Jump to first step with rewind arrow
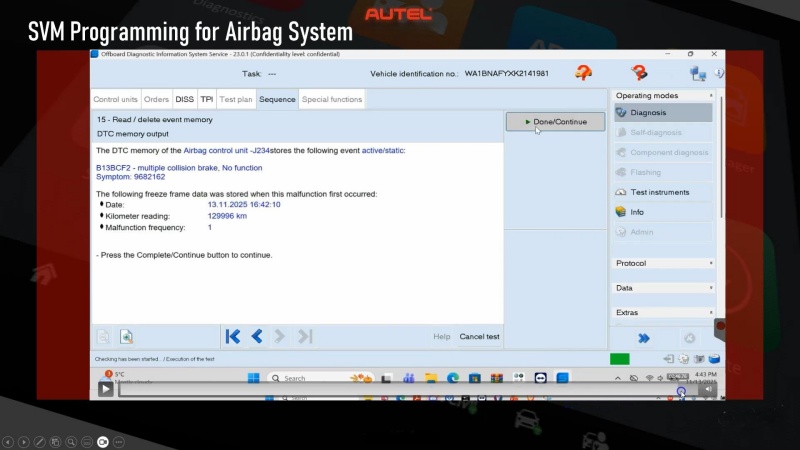800x450 pixels. click(x=233, y=337)
